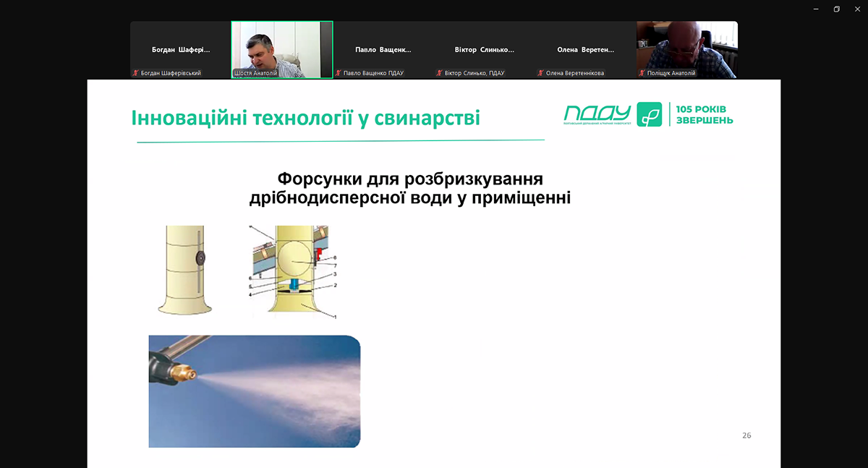The width and height of the screenshot is (868, 468).
Task: Select Поліщук Анатолій's video tile
Action: click(x=687, y=45)
